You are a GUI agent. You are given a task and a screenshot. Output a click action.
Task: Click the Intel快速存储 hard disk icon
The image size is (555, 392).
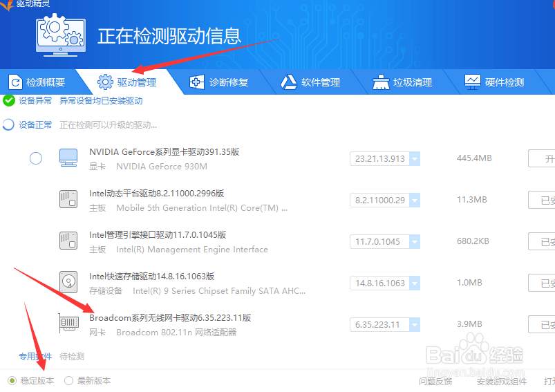(x=68, y=282)
